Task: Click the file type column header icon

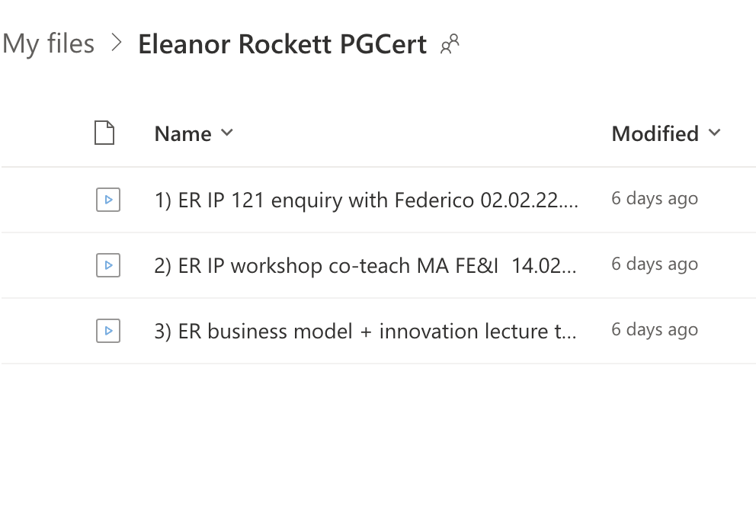Action: click(x=104, y=133)
